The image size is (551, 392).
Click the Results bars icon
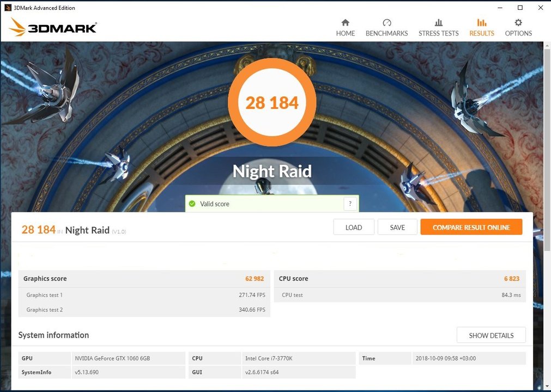click(x=482, y=22)
